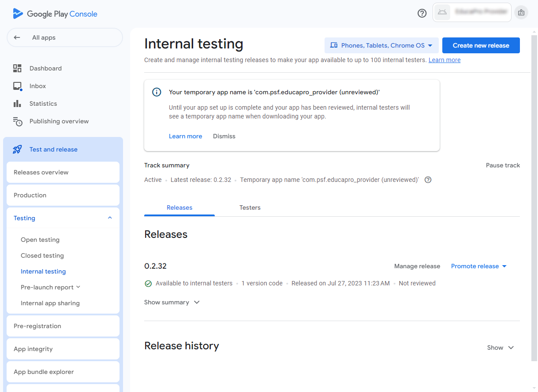The width and height of the screenshot is (538, 392).
Task: Click the info icon in temporary name notice
Action: tap(157, 92)
